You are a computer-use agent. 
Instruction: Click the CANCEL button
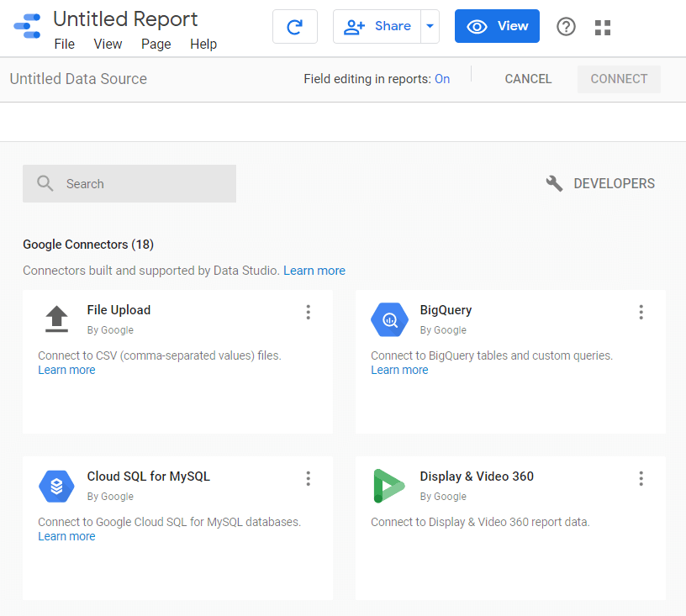coord(528,79)
